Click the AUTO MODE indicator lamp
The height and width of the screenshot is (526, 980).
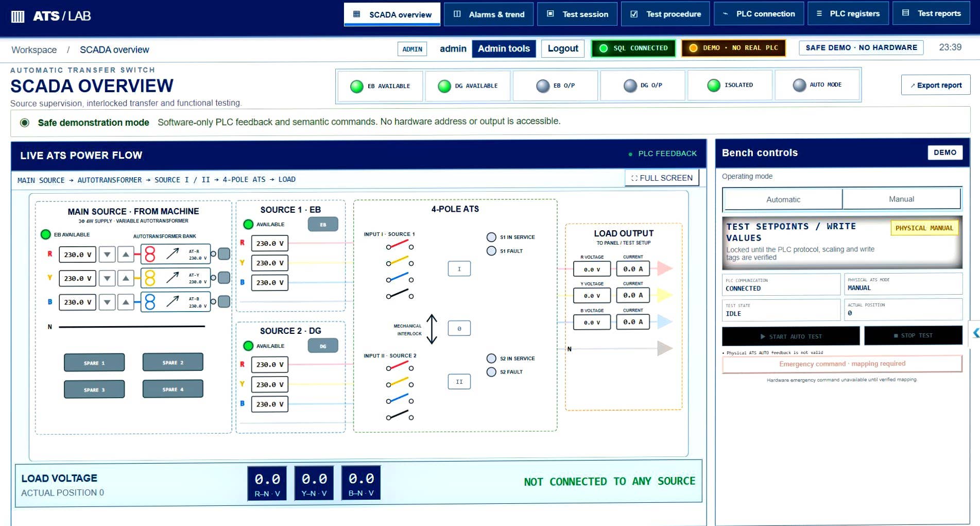(799, 85)
